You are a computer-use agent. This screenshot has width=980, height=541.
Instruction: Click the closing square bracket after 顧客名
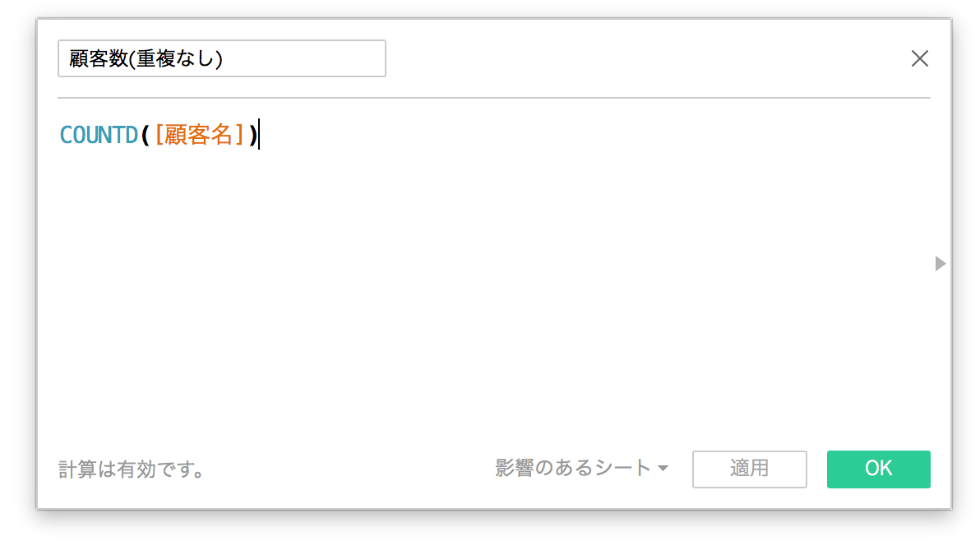pyautogui.click(x=240, y=135)
